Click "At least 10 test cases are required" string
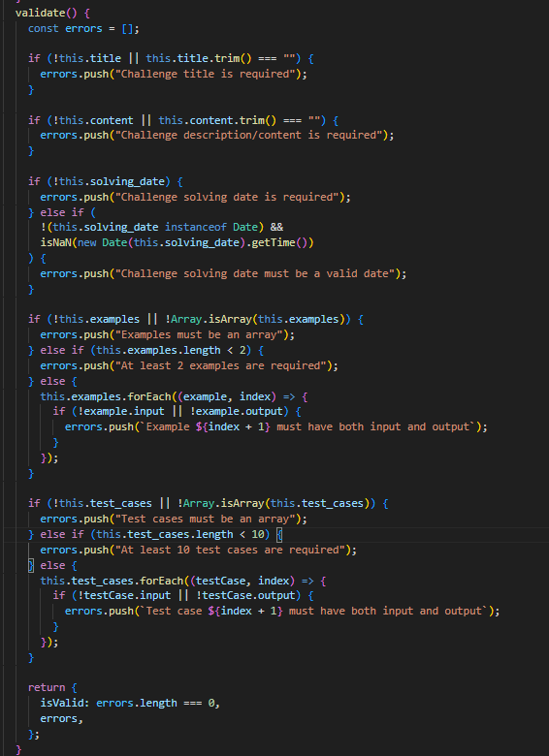Viewport: 549px width, 756px height. (230, 550)
